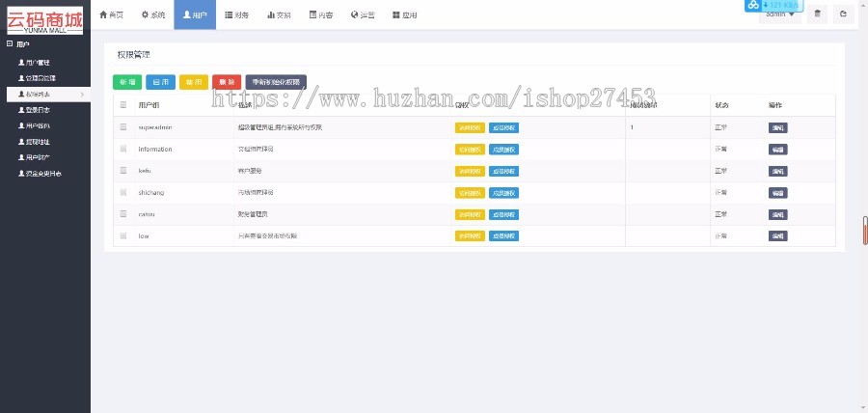
Task: Click the edit button in kefu row
Action: click(x=777, y=171)
